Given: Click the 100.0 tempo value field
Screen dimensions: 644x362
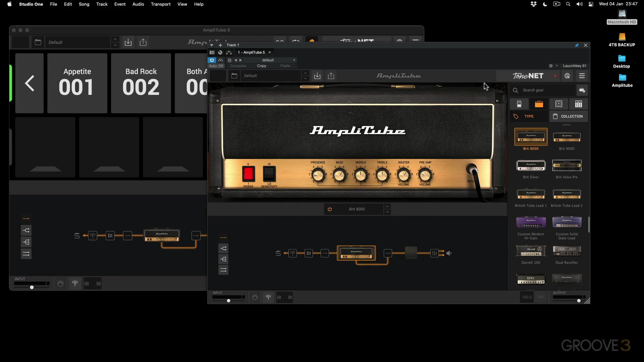Looking at the screenshot, I should (527, 297).
